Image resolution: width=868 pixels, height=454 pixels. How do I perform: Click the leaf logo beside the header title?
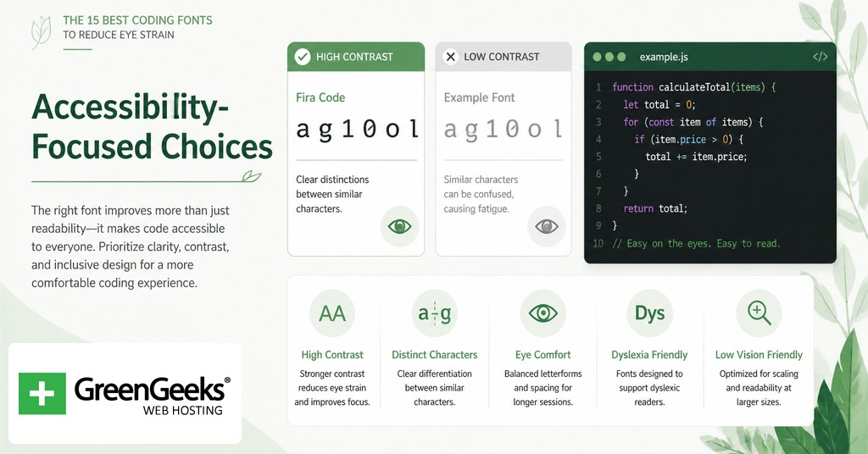pyautogui.click(x=41, y=32)
